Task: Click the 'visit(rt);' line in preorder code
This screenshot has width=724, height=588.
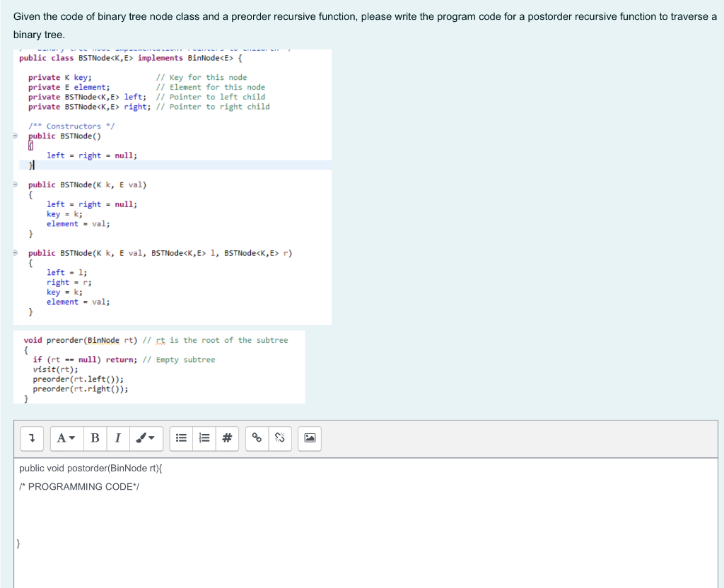Action: click(x=55, y=369)
